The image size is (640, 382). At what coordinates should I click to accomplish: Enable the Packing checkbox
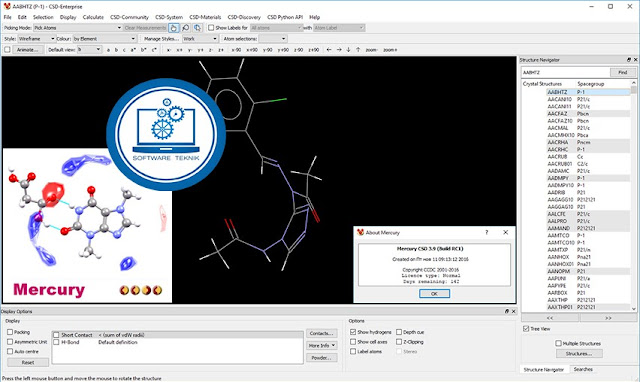[x=10, y=332]
